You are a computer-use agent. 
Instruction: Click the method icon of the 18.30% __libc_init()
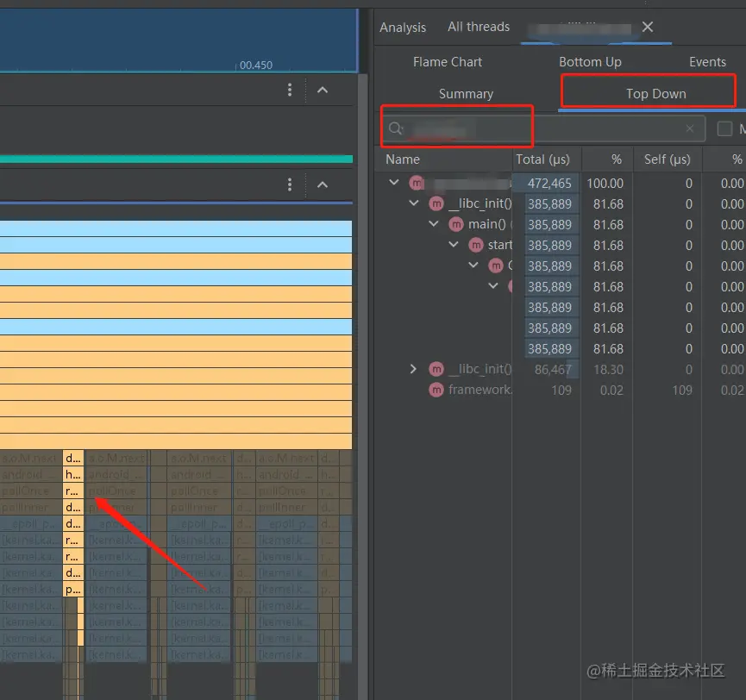point(436,369)
